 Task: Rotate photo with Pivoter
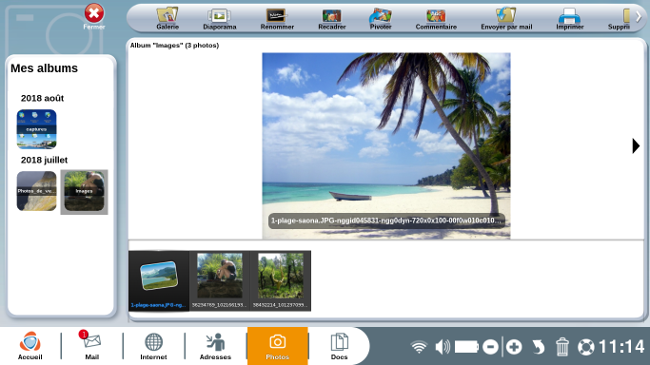click(x=380, y=19)
